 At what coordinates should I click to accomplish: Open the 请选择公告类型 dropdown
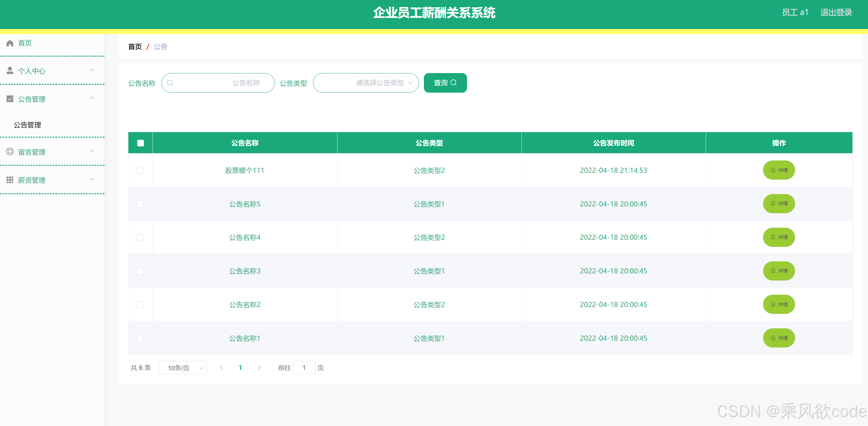click(x=366, y=83)
